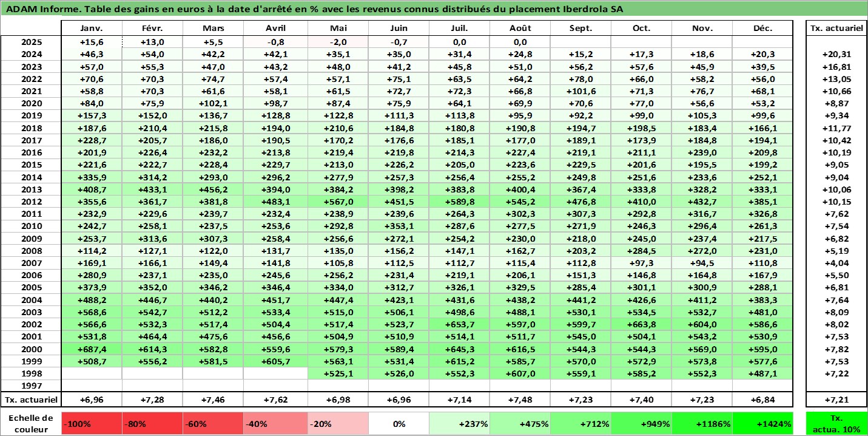
Task: Select cell +653,7 for July 2002
Action: click(x=460, y=324)
